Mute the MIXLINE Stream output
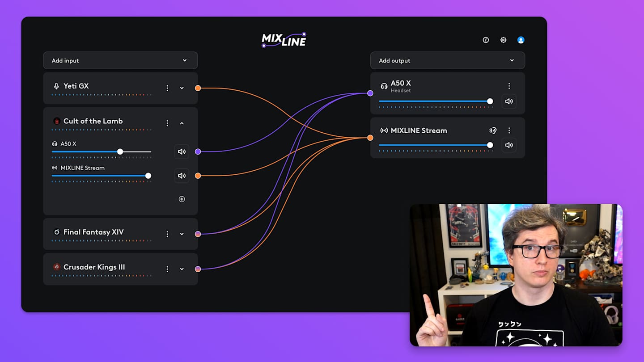The image size is (644, 362). click(509, 145)
